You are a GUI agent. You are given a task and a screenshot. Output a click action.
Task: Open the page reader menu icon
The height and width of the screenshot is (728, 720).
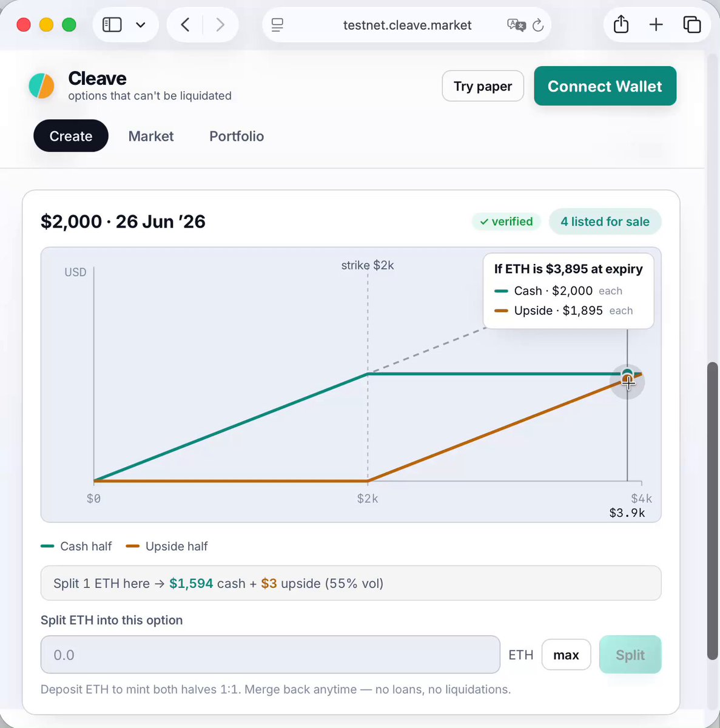point(277,25)
